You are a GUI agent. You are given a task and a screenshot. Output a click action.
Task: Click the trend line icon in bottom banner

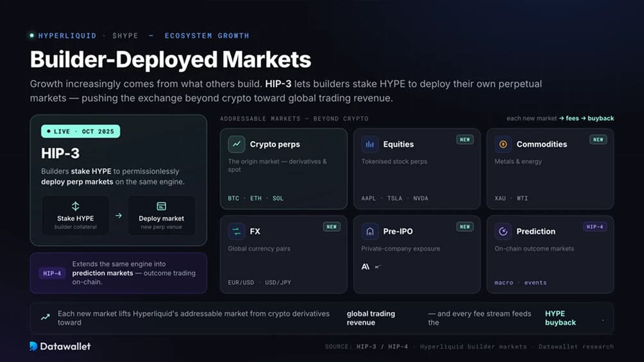pyautogui.click(x=46, y=317)
